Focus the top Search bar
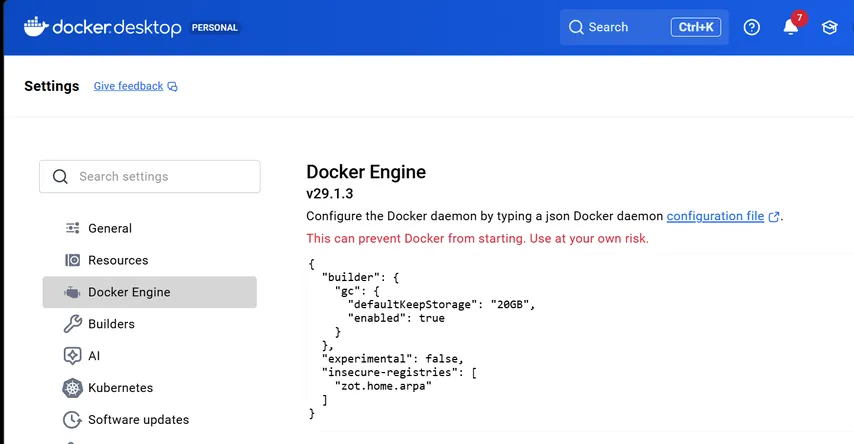 (x=644, y=27)
